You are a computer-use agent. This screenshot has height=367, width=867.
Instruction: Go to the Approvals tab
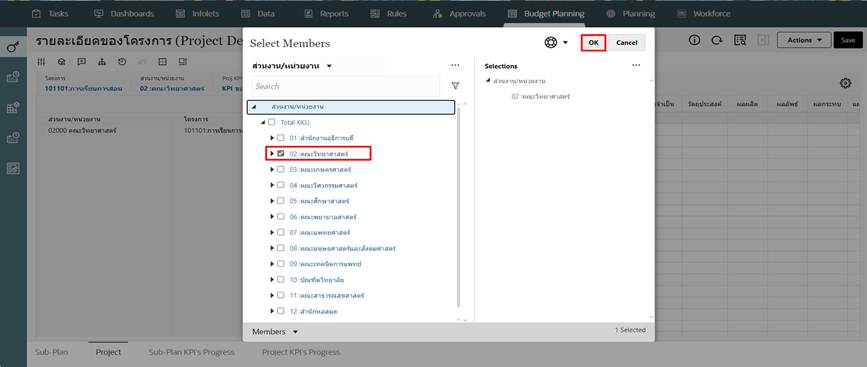coord(459,13)
